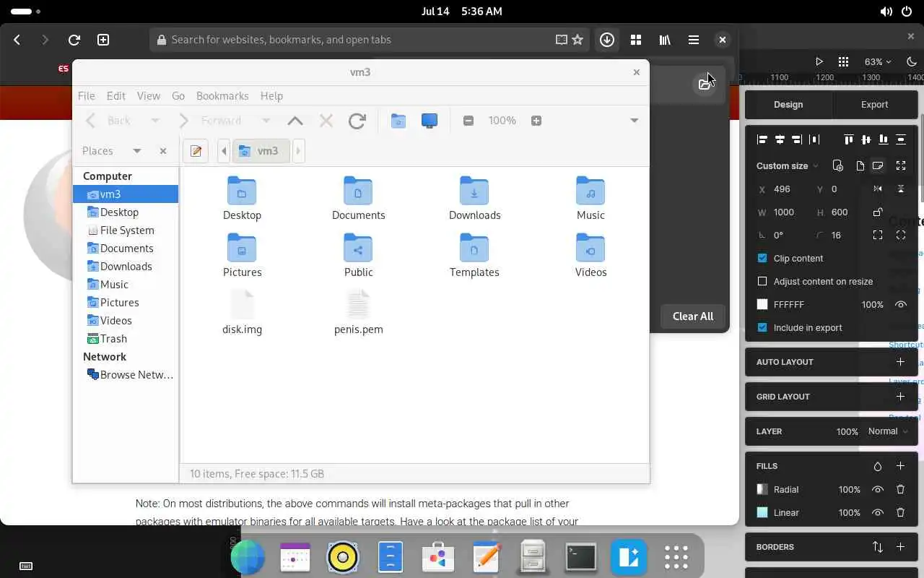
Task: Add grid layout with plus
Action: click(x=900, y=397)
